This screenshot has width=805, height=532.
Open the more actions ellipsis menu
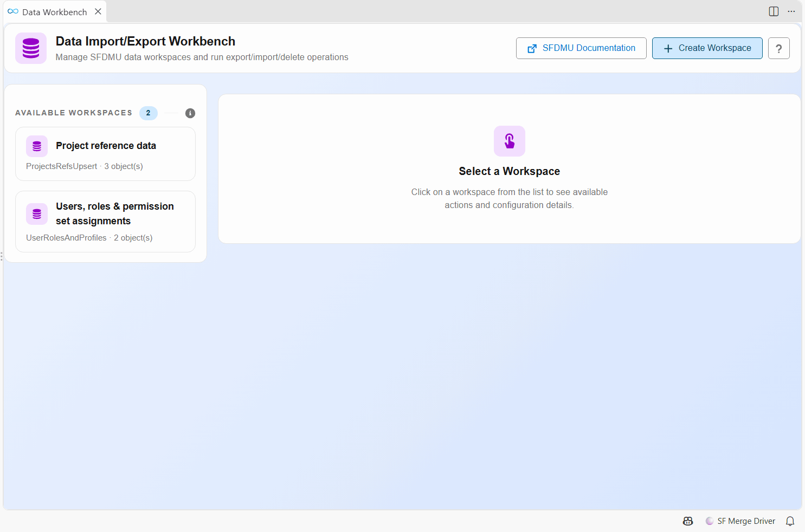click(791, 11)
